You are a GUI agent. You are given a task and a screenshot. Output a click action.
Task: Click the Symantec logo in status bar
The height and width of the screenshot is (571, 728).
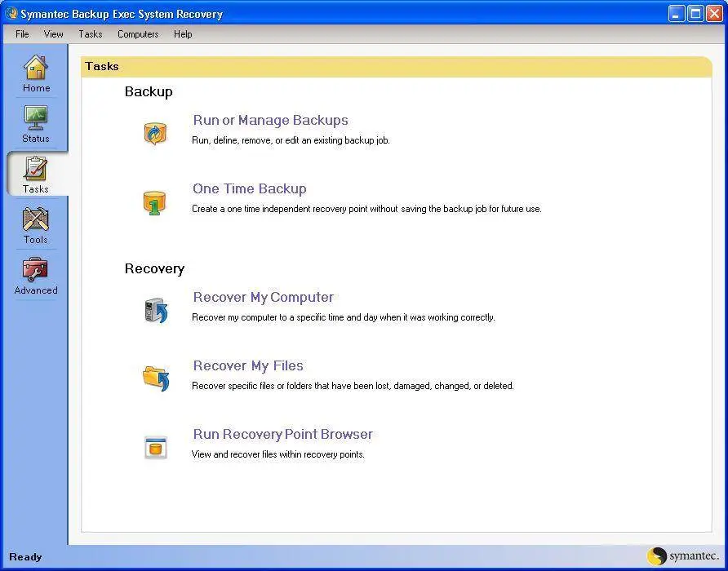pos(682,556)
